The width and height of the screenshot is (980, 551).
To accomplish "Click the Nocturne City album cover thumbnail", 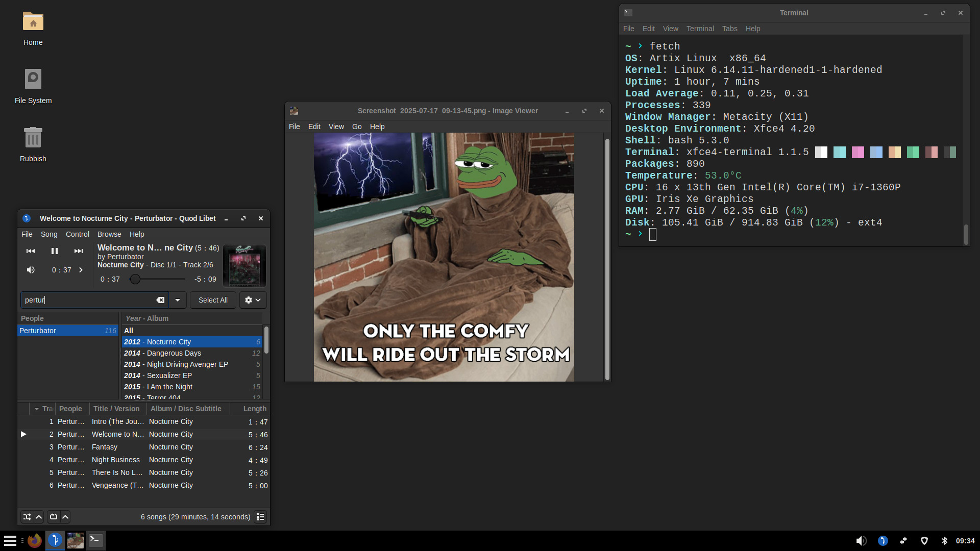I will 244,265.
